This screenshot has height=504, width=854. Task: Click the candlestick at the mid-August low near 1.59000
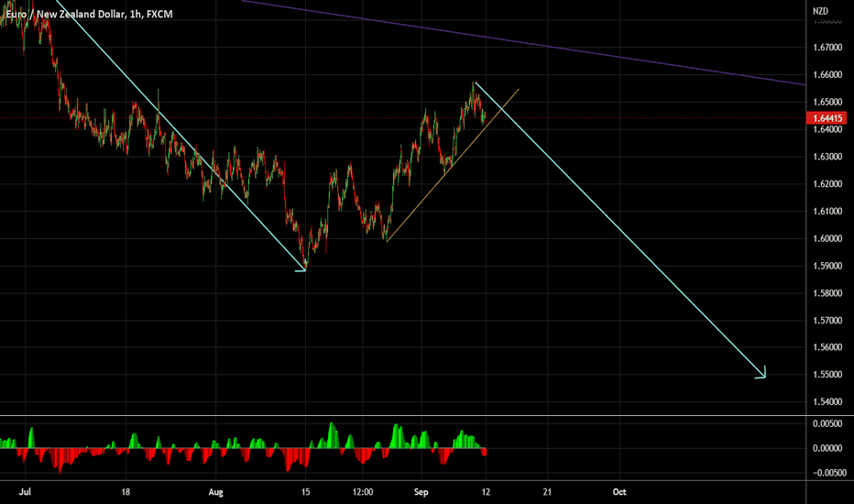(305, 265)
